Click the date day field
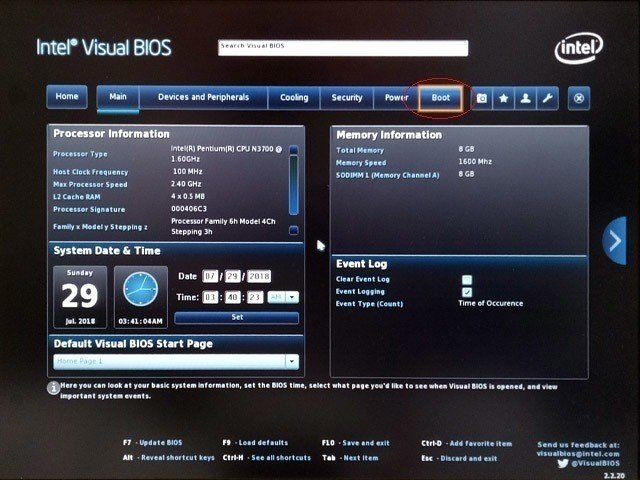640x480 pixels. [x=232, y=276]
